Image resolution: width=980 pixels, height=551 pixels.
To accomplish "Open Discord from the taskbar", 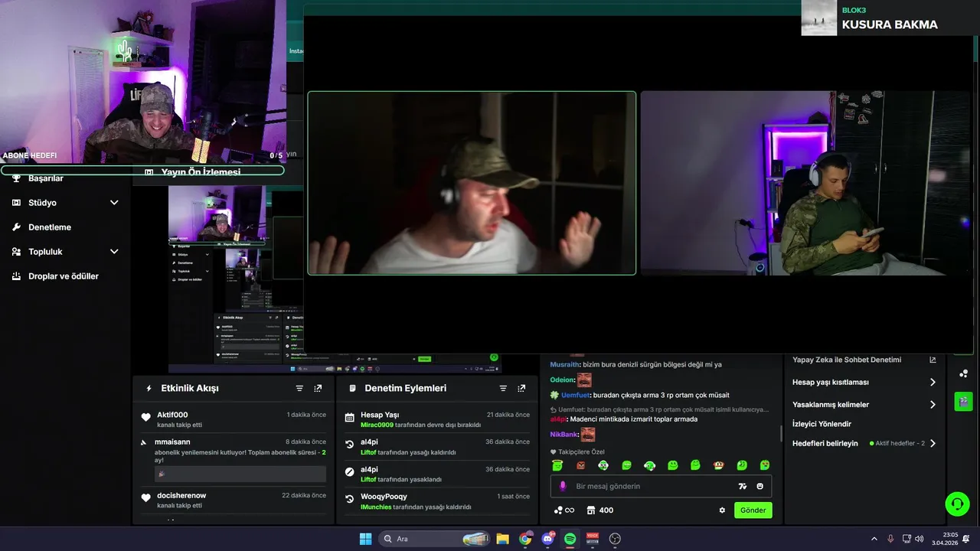I will point(547,539).
